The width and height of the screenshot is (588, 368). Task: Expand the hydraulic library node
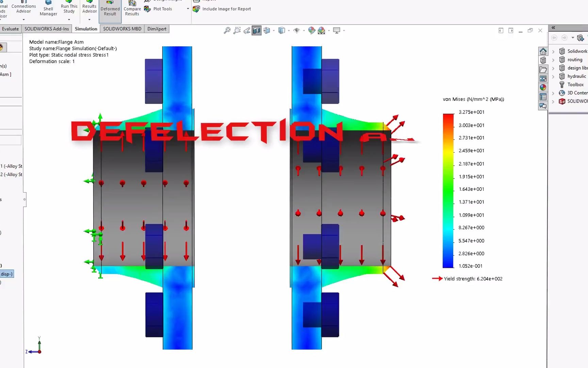click(554, 76)
